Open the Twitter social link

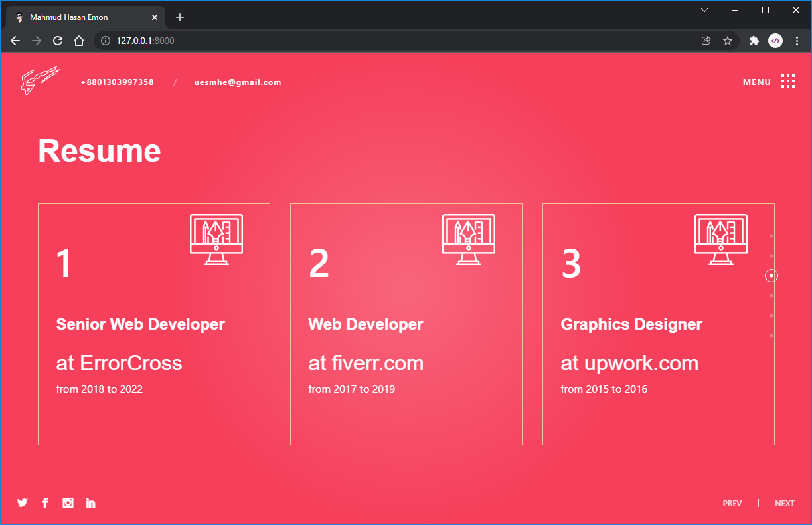pos(23,503)
